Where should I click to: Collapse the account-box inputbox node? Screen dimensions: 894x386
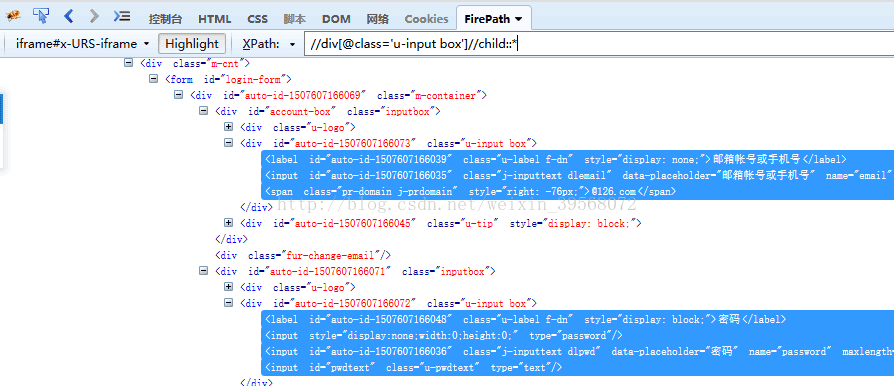click(204, 111)
